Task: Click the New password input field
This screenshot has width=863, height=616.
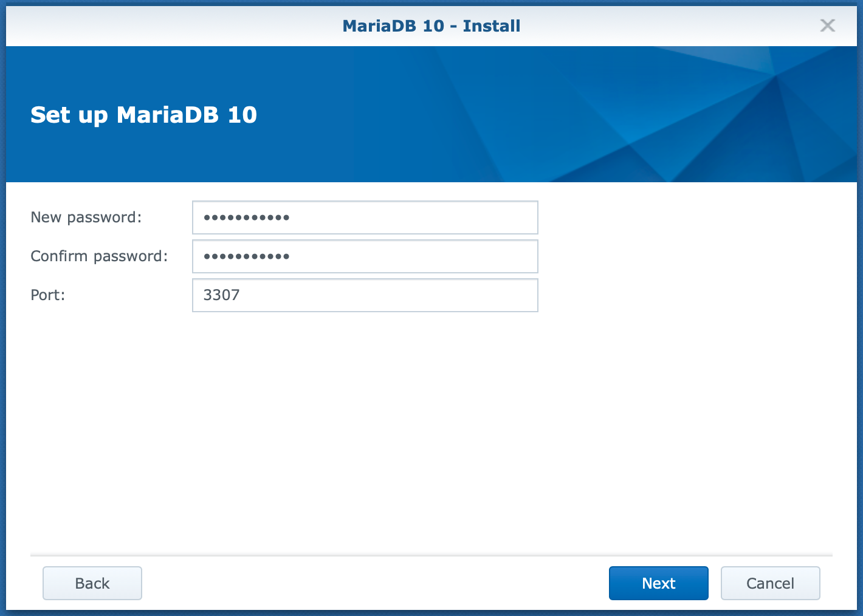Action: coord(365,217)
